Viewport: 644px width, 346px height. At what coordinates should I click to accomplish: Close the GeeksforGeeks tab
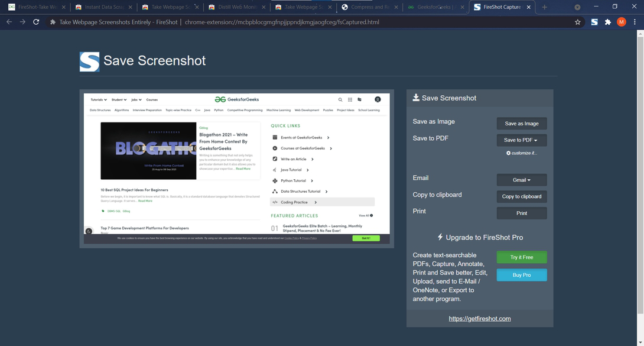(462, 7)
